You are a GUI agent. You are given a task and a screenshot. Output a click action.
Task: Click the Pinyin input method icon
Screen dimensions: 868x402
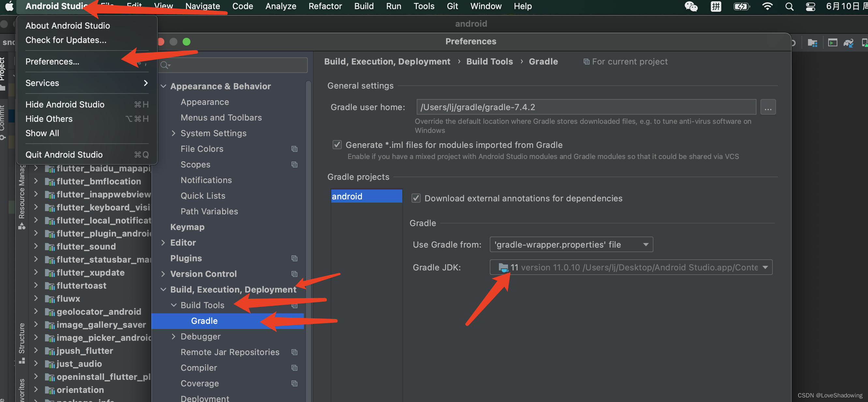[716, 7]
